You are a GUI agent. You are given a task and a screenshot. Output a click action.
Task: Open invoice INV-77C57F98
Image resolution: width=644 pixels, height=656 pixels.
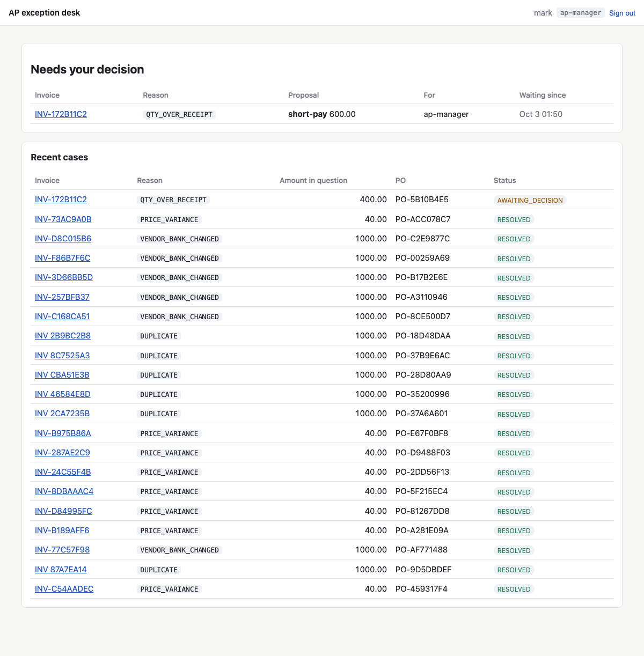pyautogui.click(x=62, y=550)
